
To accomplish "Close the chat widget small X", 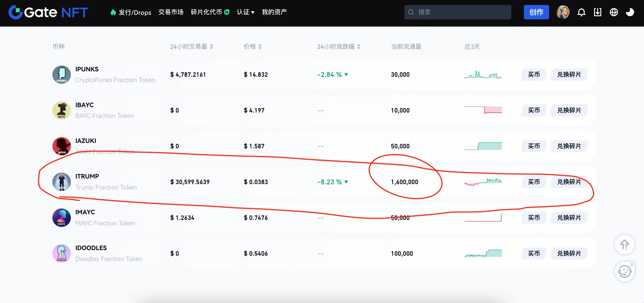I will coord(632,264).
